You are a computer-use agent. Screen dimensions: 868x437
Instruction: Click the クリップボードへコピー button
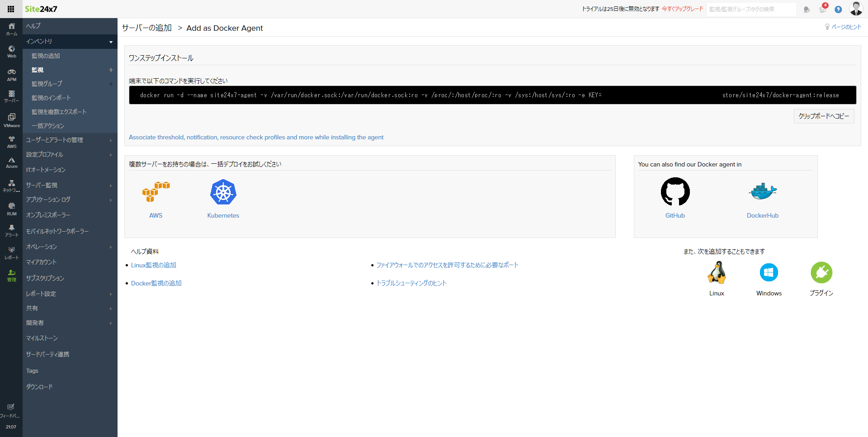coord(824,116)
